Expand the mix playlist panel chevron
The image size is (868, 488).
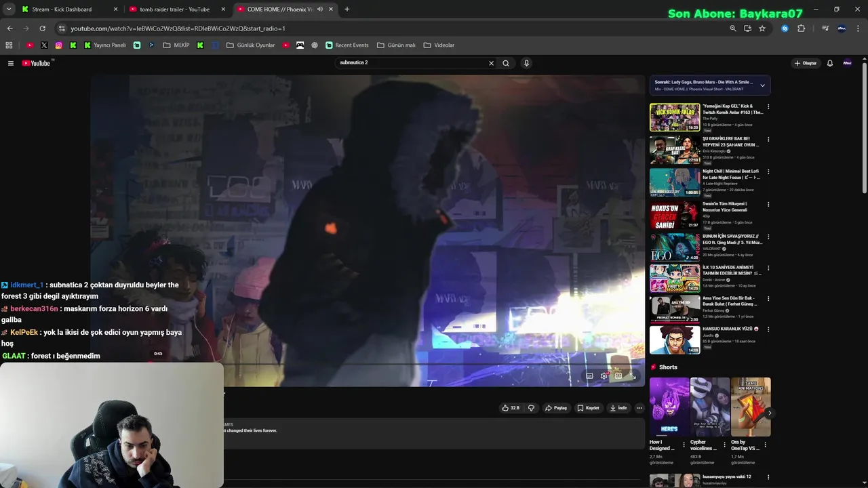(762, 85)
